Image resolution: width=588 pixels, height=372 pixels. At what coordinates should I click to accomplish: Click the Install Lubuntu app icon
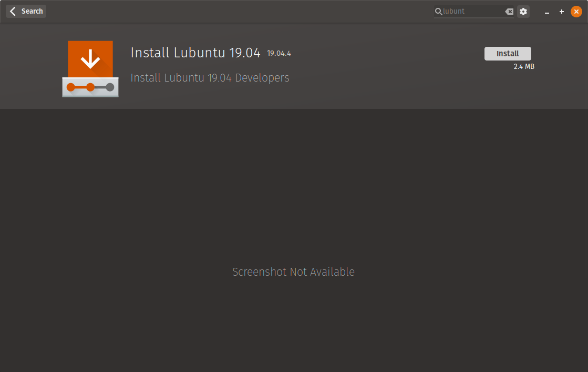(x=90, y=69)
